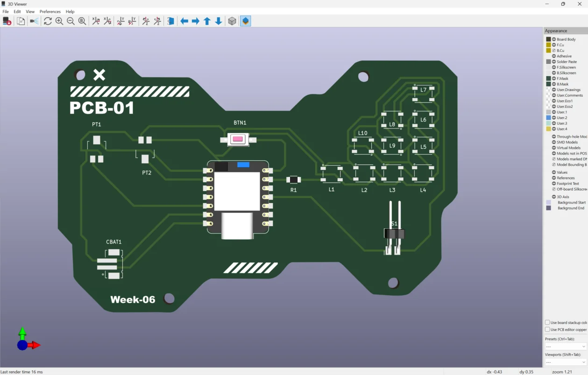The height and width of the screenshot is (375, 588).
Task: Toggle the appearance manager layers icon
Action: click(246, 21)
